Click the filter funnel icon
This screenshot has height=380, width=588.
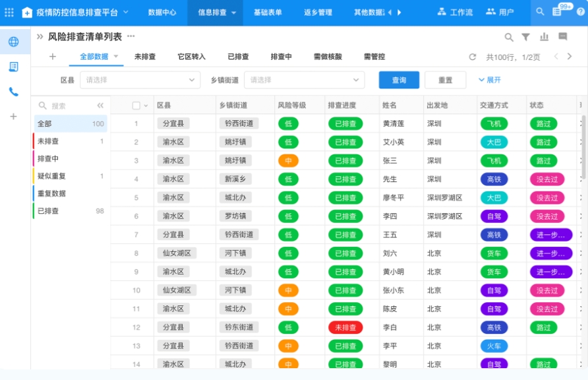tap(526, 38)
